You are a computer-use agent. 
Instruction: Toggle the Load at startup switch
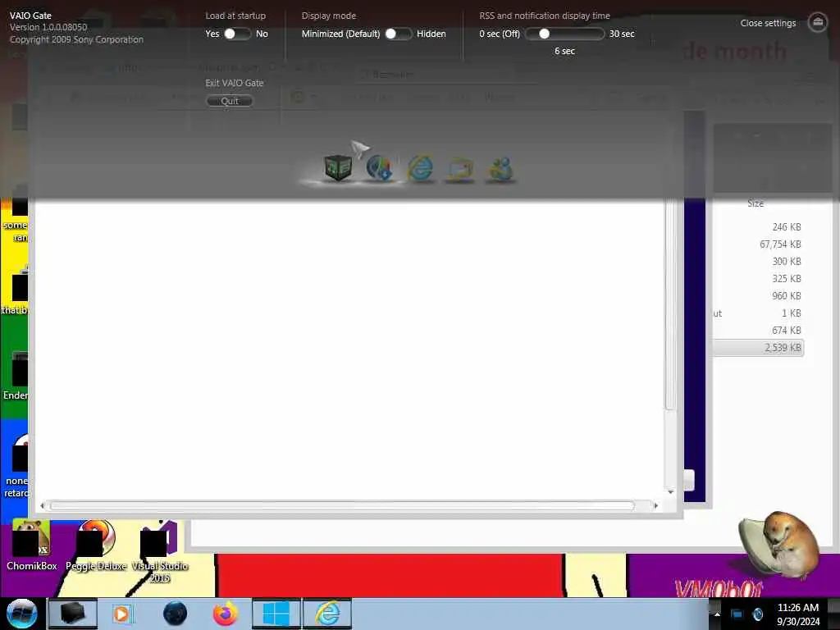tap(237, 34)
